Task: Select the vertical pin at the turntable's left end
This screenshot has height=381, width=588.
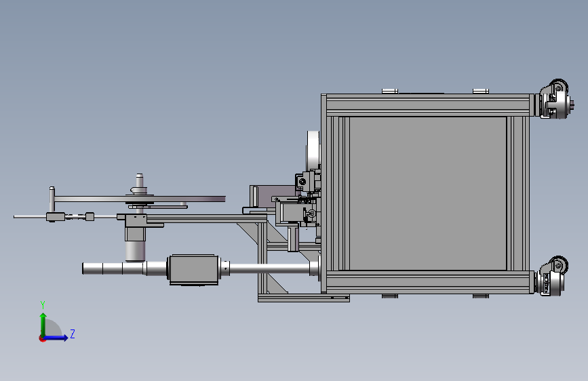Action: coord(52,199)
